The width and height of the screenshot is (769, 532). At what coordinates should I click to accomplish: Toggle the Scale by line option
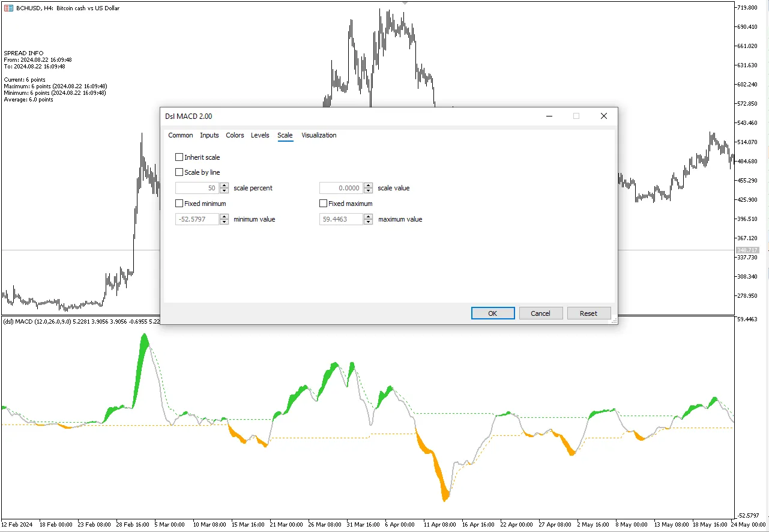click(179, 172)
